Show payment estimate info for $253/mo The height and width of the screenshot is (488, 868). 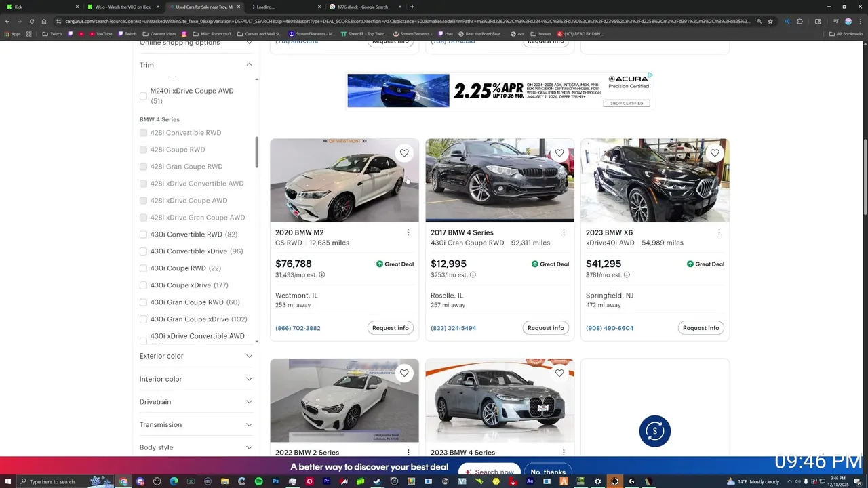[473, 275]
